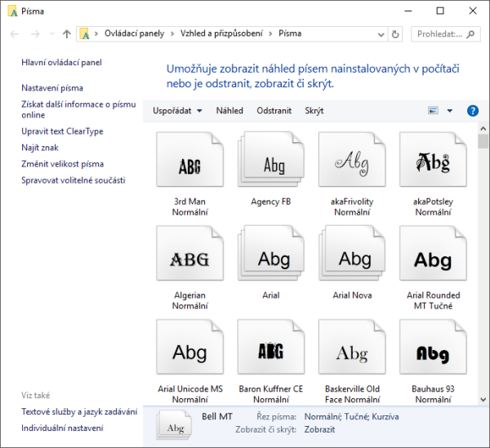Open recent locations dropdown arrow
490x448 pixels.
[x=52, y=34]
